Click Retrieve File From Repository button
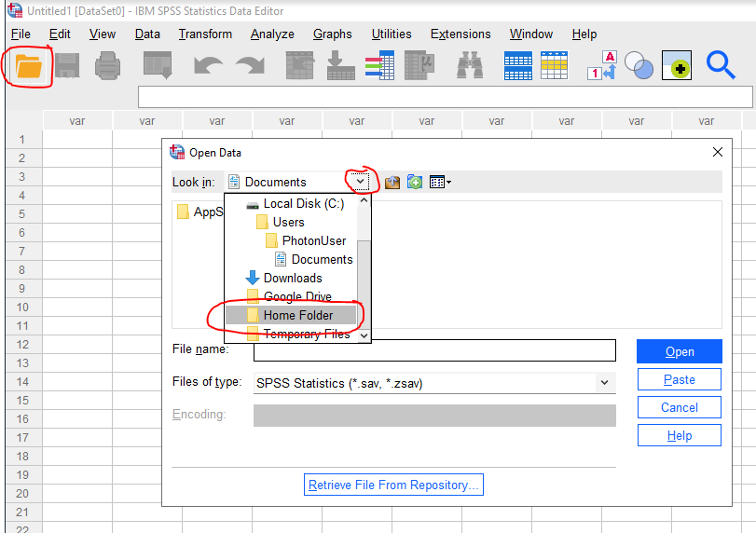756x533 pixels. pyautogui.click(x=393, y=485)
